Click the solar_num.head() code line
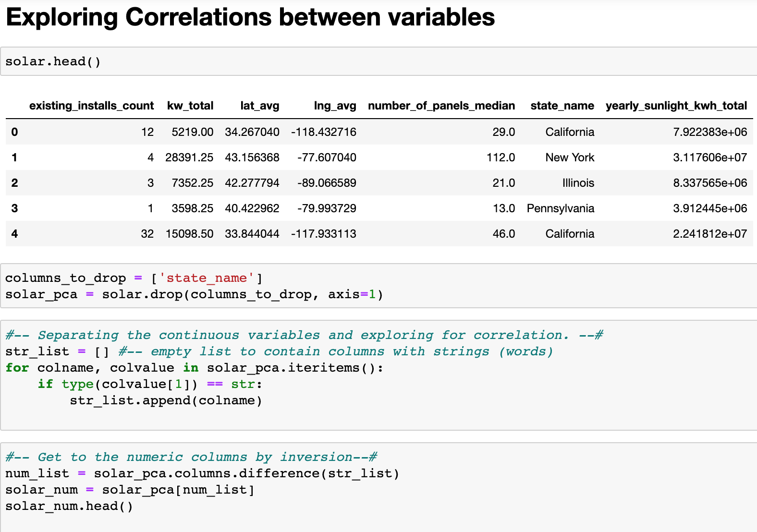The height and width of the screenshot is (532, 757). click(x=69, y=506)
